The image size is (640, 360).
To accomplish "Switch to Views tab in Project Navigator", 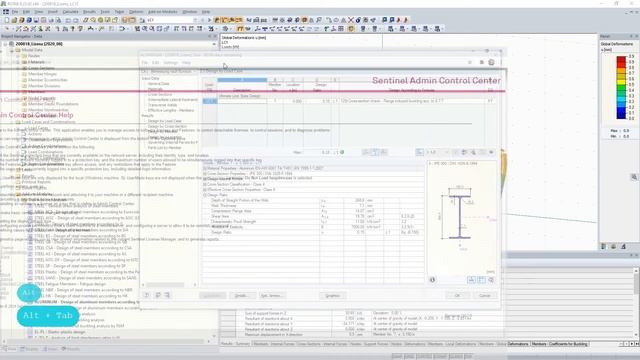I will tap(50, 349).
